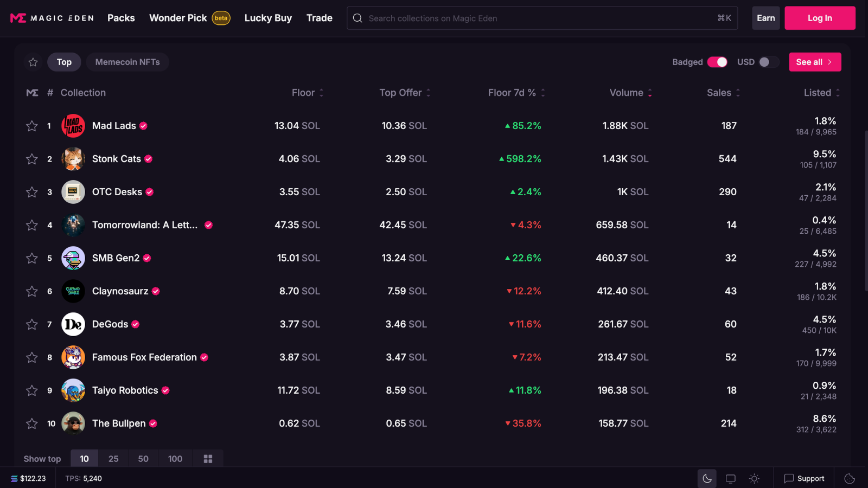Click the Mad Lads verified badge
The image size is (868, 488).
(x=143, y=126)
